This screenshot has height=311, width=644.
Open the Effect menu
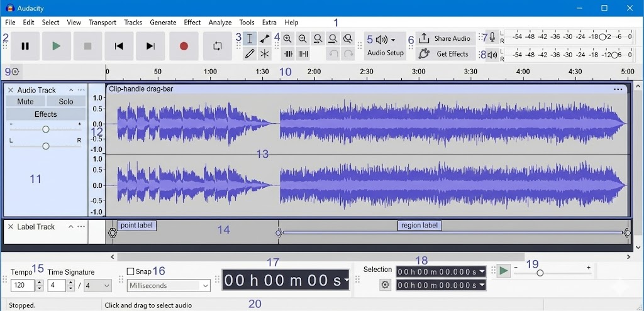tap(192, 23)
